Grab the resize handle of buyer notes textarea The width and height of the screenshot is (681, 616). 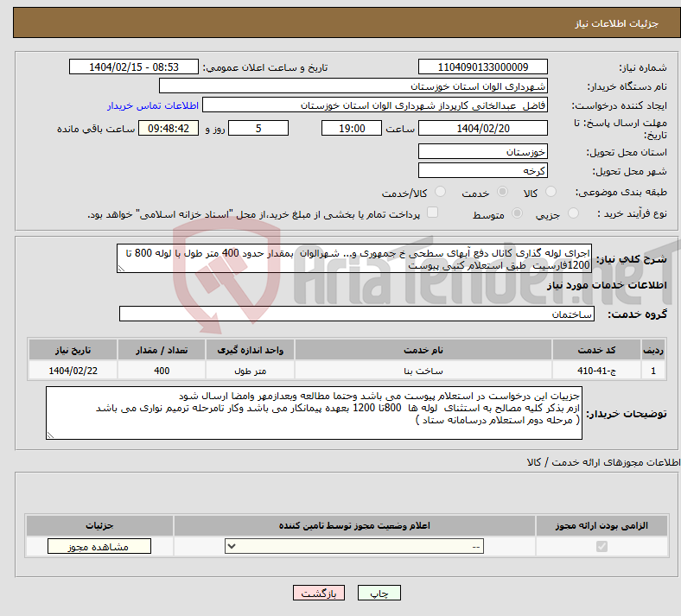coord(50,435)
